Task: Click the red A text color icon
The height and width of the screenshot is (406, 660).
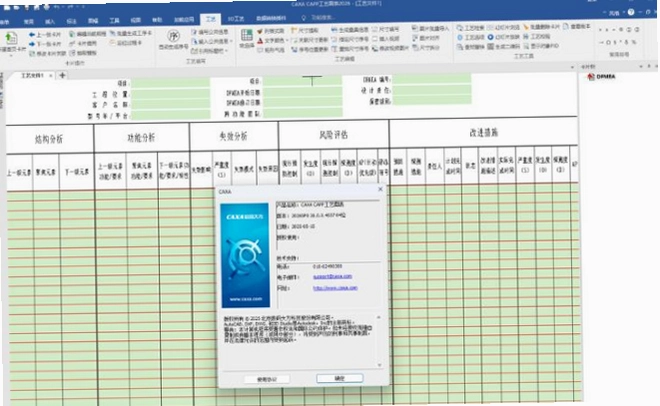Action: (260, 41)
